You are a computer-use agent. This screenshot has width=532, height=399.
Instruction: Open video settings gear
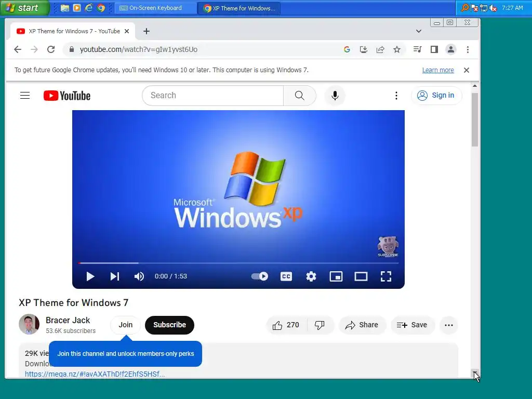[311, 276]
